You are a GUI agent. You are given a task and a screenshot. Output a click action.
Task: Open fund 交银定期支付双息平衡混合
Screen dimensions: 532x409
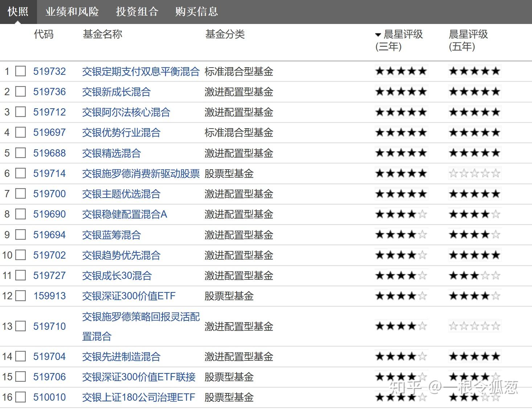point(141,72)
